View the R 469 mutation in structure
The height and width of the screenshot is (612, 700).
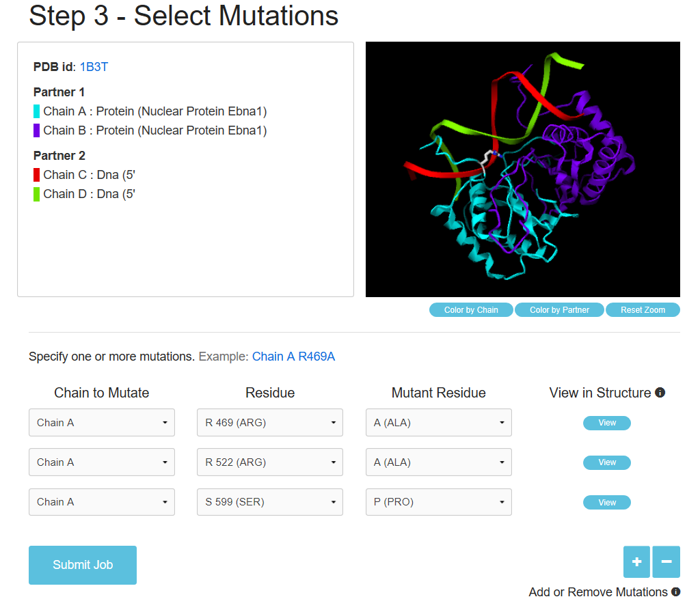607,423
